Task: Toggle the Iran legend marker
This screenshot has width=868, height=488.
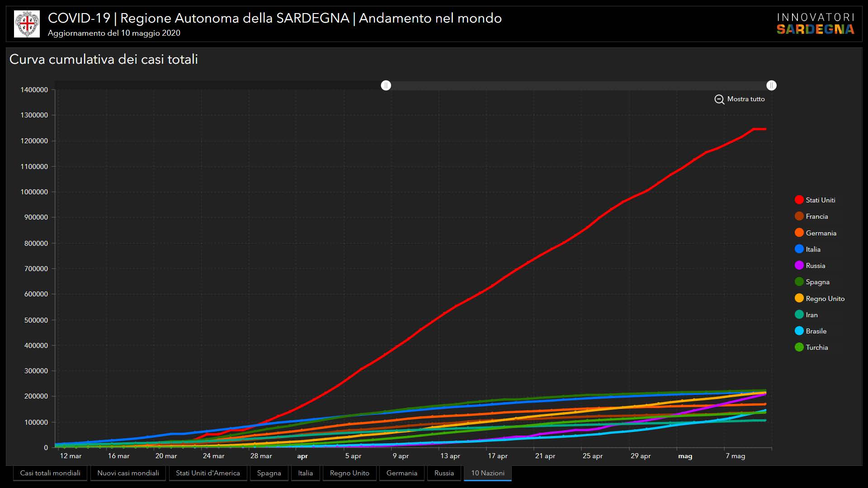Action: 799,314
